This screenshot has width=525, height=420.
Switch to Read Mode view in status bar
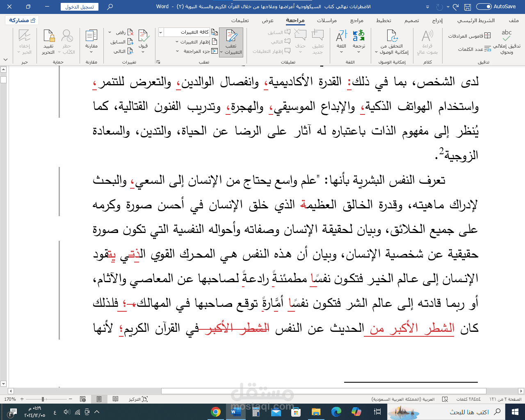pyautogui.click(x=115, y=399)
